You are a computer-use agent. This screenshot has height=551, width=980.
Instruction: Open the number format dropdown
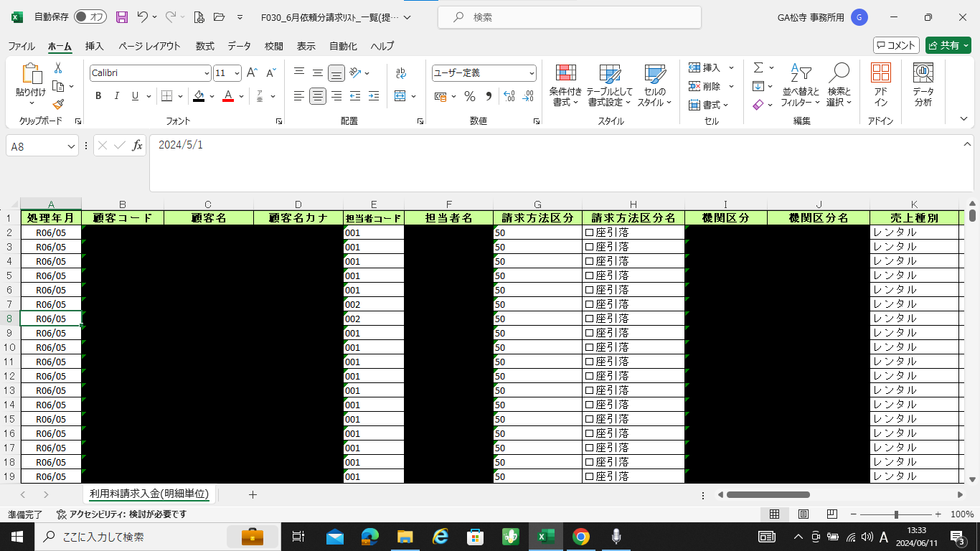coord(532,73)
